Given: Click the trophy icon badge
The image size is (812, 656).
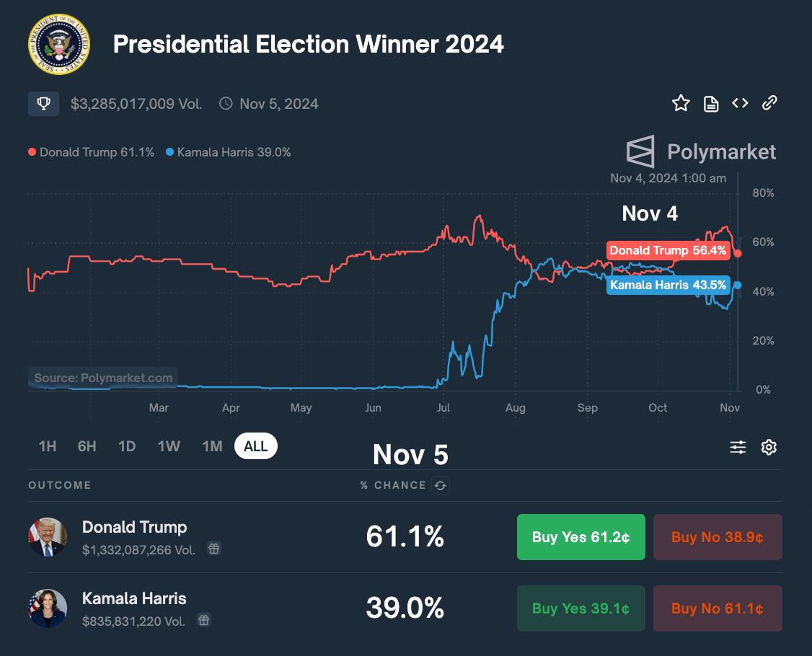Looking at the screenshot, I should point(43,104).
